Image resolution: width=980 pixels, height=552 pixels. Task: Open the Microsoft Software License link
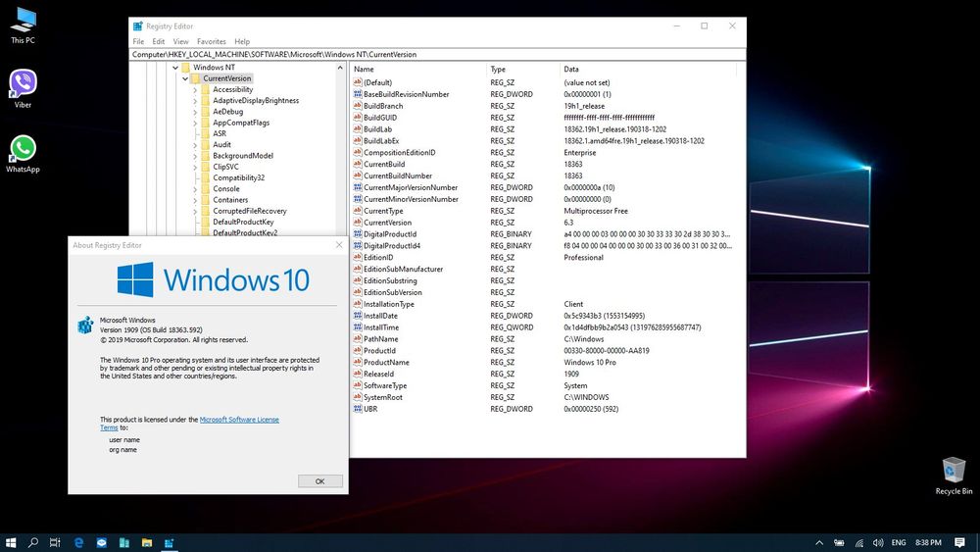pos(239,420)
